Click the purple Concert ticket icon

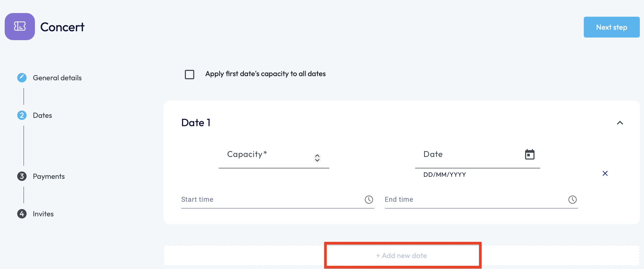pyautogui.click(x=20, y=27)
